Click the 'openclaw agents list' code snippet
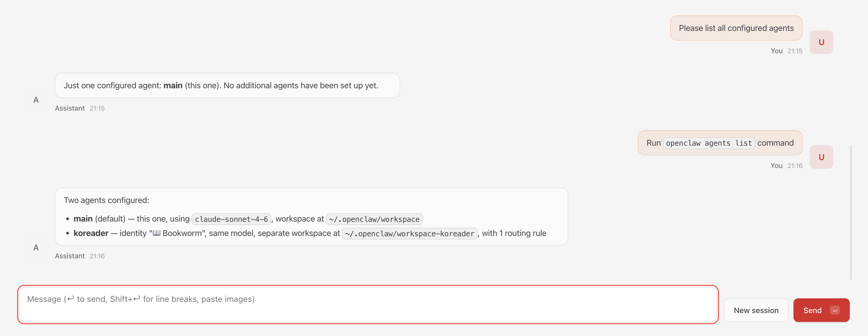Image resolution: width=868 pixels, height=336 pixels. coord(709,143)
